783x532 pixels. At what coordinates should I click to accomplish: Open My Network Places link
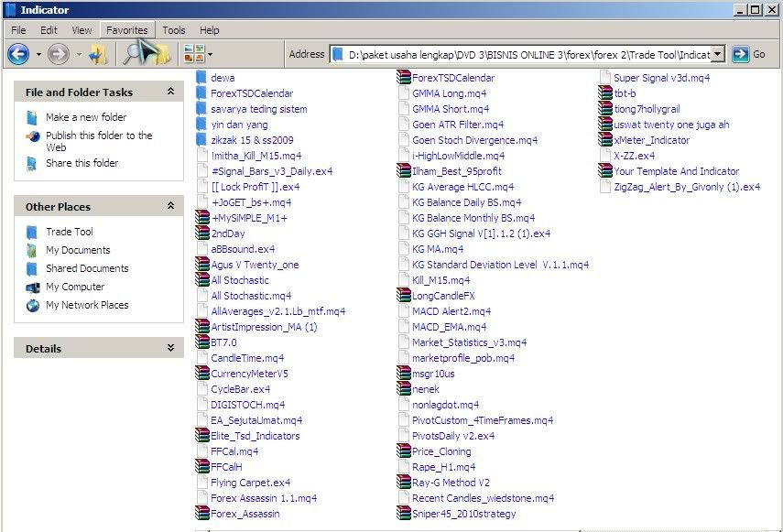[x=87, y=305]
